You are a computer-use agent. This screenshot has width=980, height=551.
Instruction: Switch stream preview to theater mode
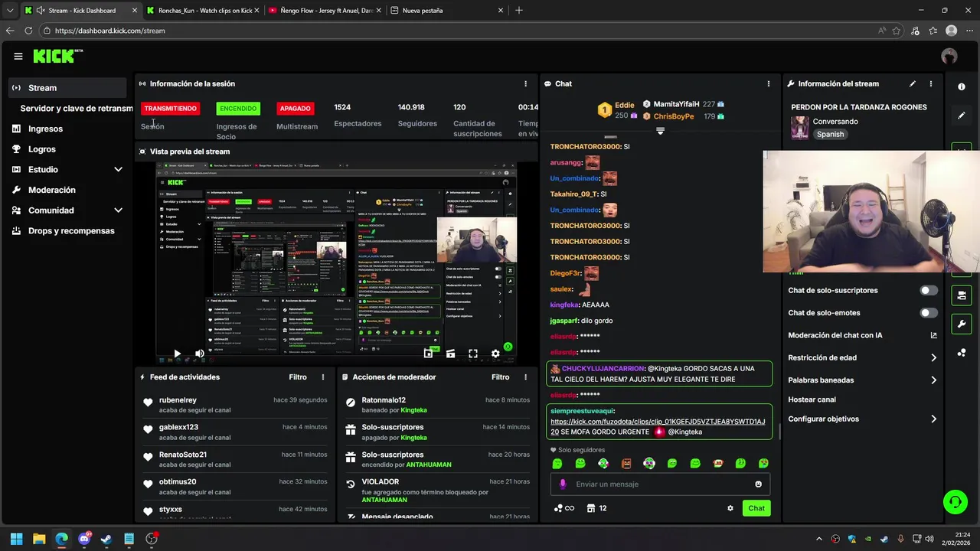[x=450, y=354]
